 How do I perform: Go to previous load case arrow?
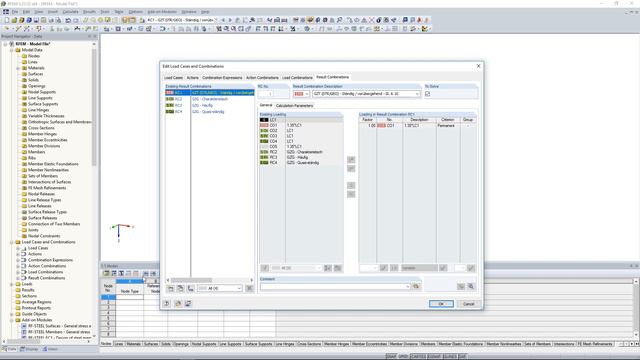click(223, 20)
